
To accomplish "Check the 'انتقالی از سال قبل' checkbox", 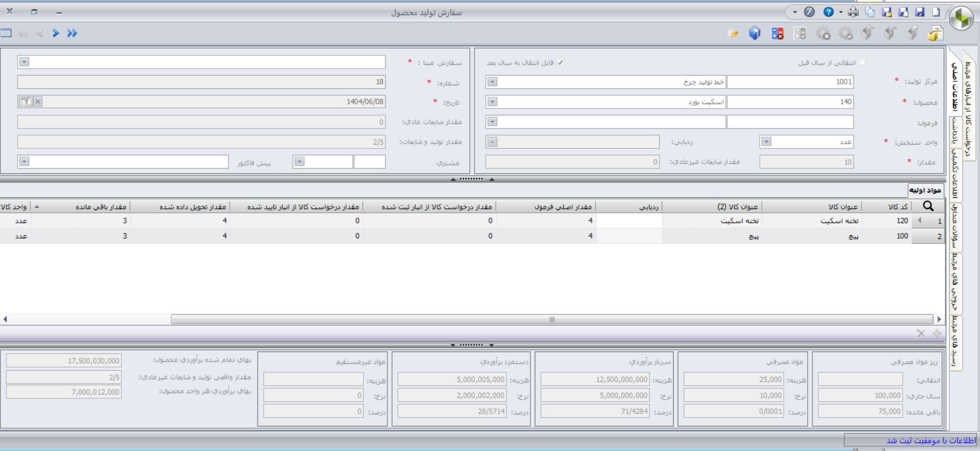I will click(862, 62).
